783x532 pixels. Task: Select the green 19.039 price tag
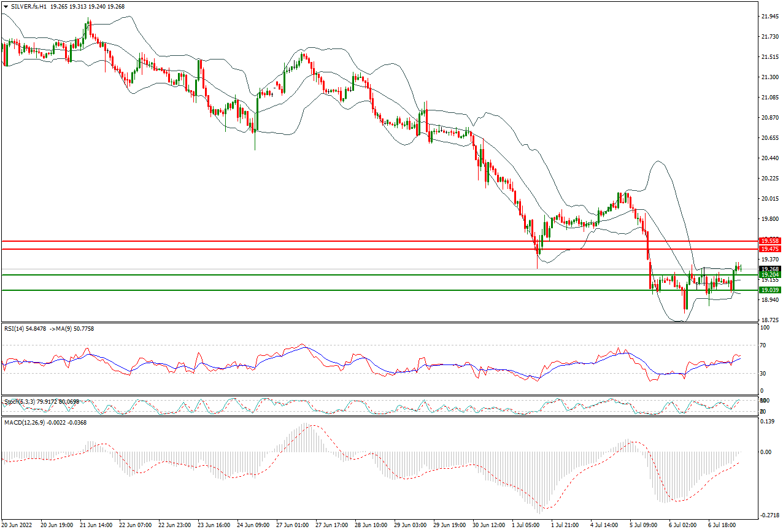pyautogui.click(x=769, y=290)
